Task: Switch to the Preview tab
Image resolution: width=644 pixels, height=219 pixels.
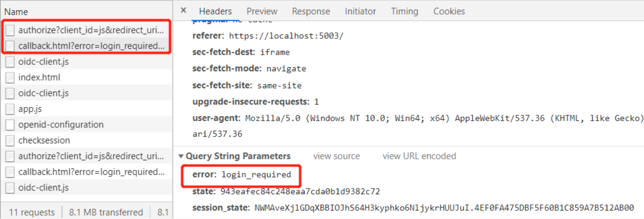Action: [262, 11]
